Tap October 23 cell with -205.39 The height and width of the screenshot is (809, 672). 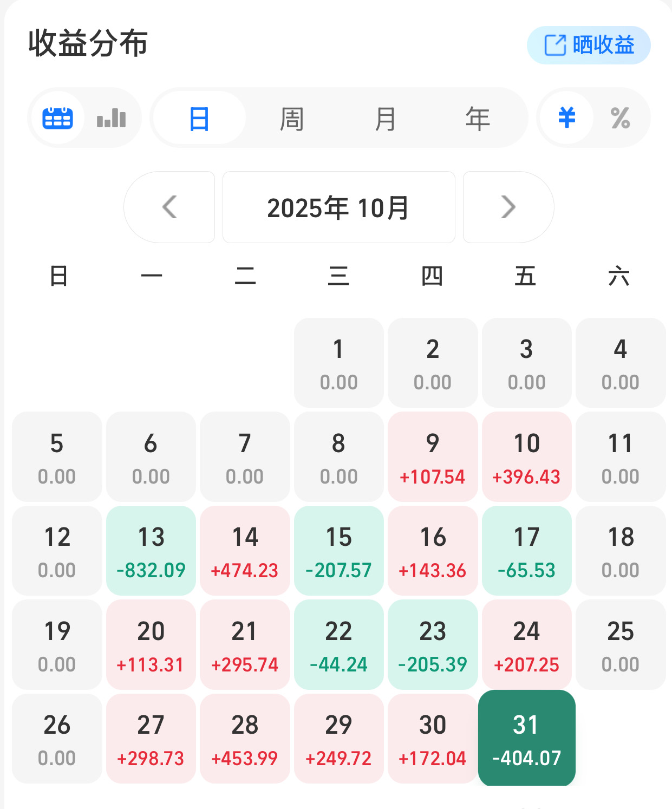[x=433, y=644]
